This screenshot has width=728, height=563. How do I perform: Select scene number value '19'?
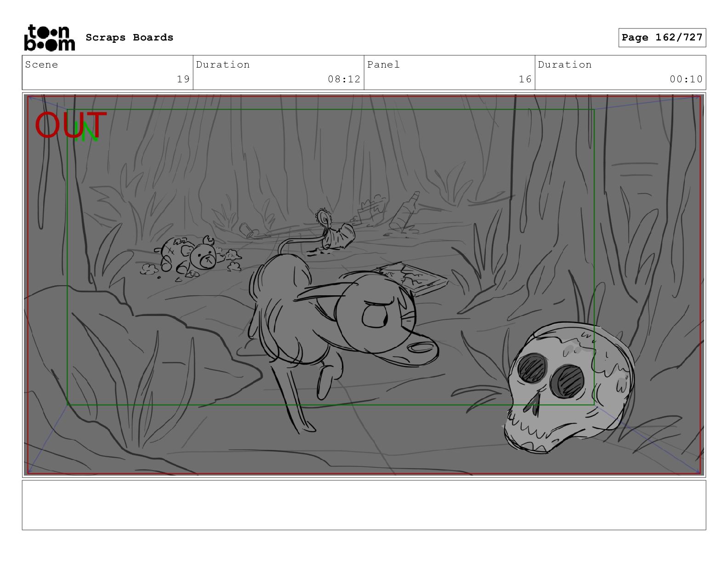click(183, 79)
